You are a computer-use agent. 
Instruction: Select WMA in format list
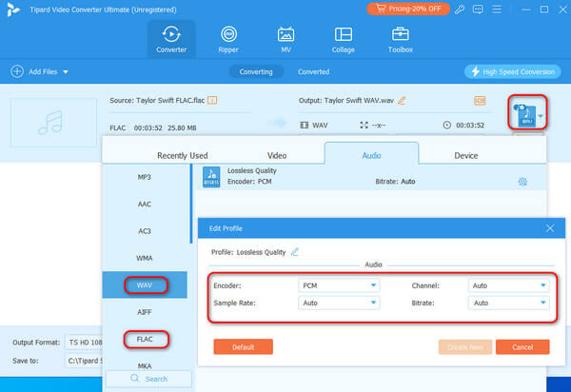pyautogui.click(x=145, y=258)
